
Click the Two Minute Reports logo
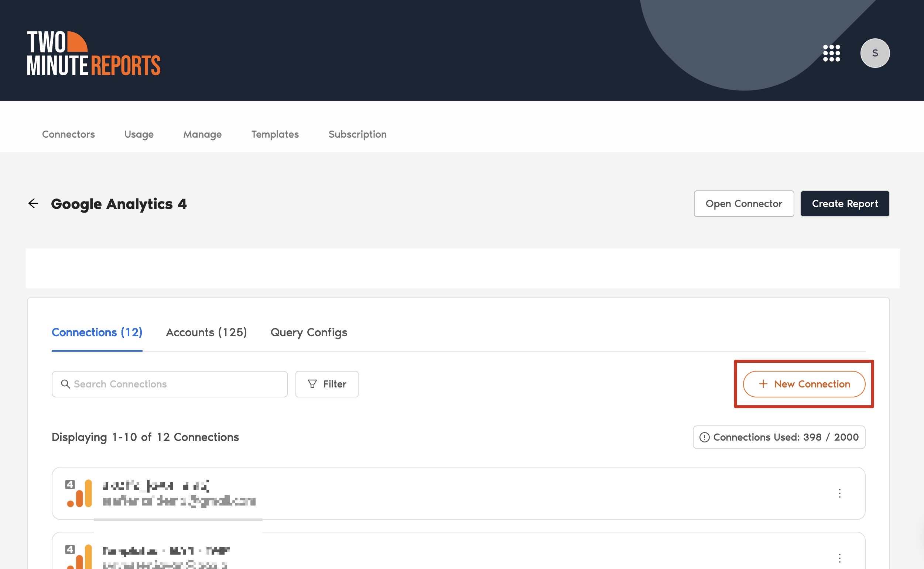click(93, 53)
